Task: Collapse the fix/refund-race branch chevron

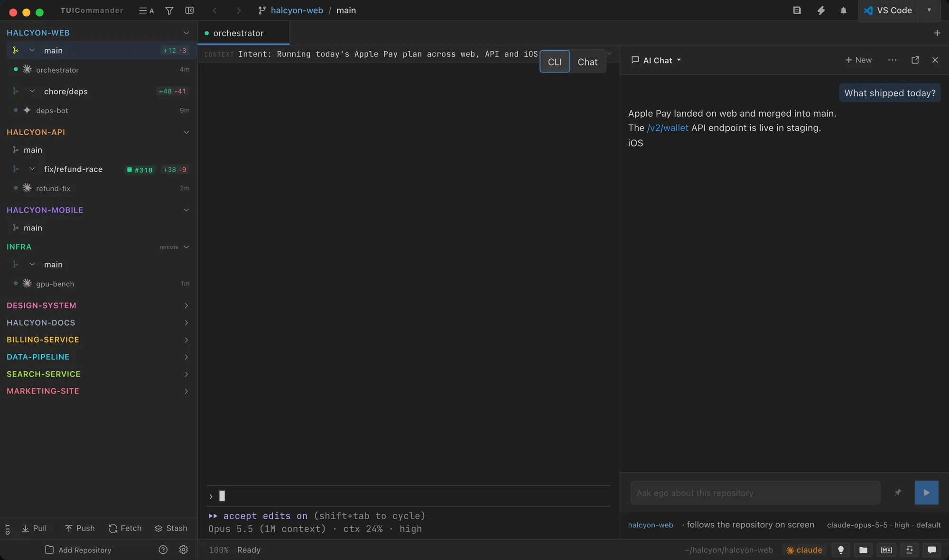Action: (x=32, y=169)
